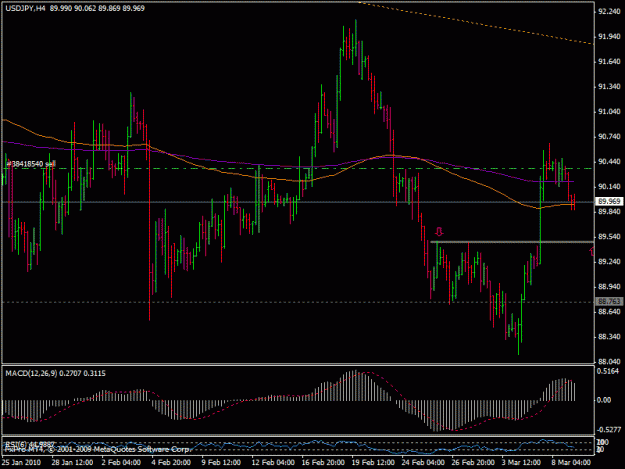Click the magenta down-arrow marker on chart
Viewport: 625px width, 469px height.
439,232
